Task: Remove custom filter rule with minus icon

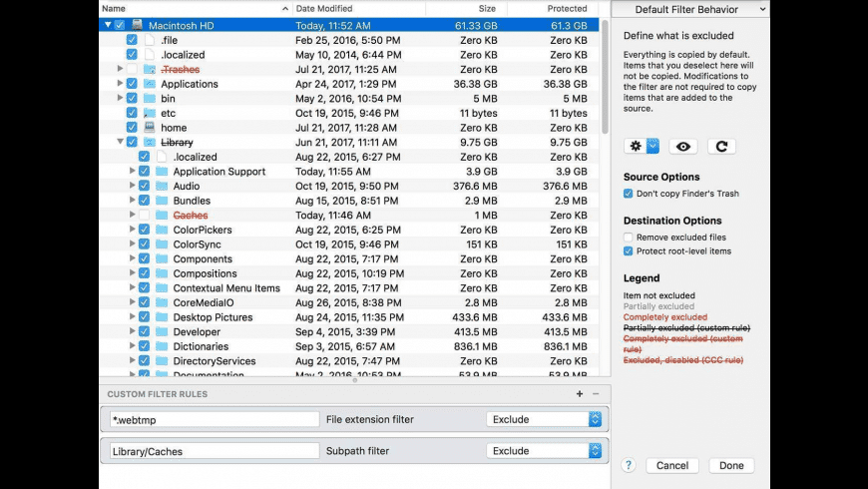Action: click(x=596, y=394)
